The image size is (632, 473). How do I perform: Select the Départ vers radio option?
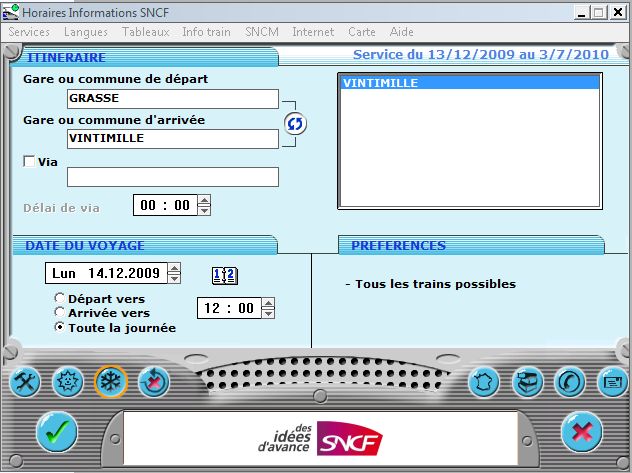tap(61, 299)
